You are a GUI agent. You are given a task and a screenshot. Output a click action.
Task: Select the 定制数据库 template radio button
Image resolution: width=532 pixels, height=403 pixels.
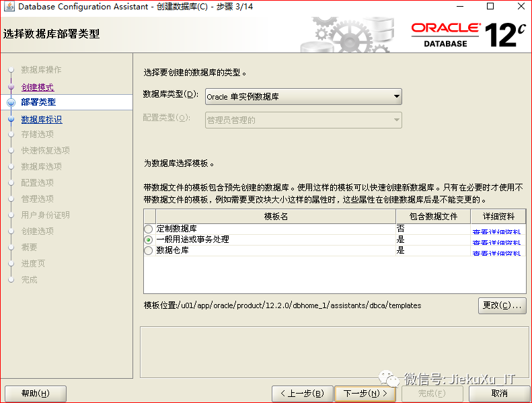click(x=148, y=229)
